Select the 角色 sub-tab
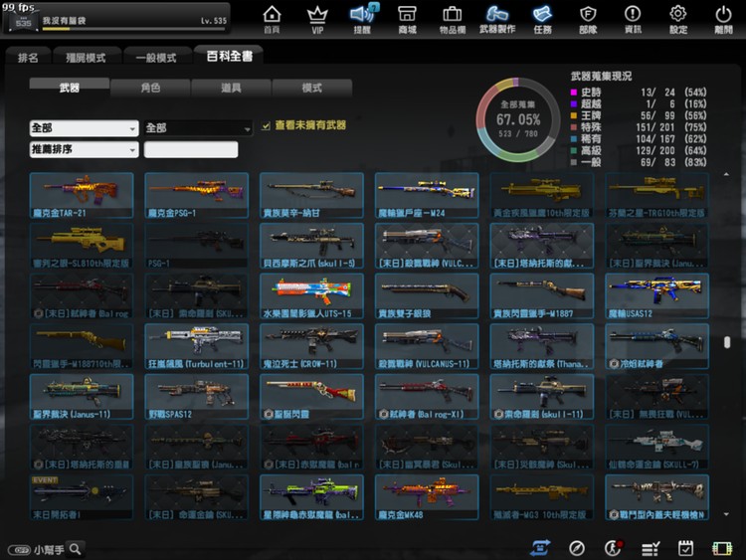Screen dimensions: 746x560 (150, 88)
